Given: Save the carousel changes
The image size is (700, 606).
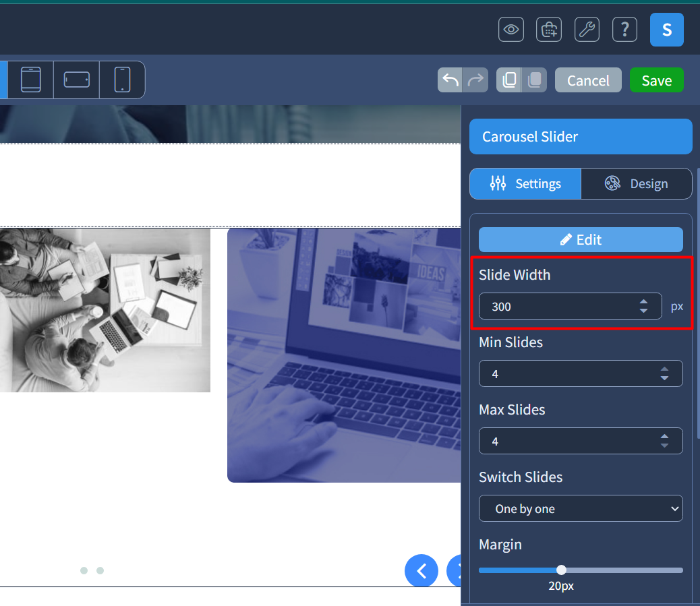Looking at the screenshot, I should (x=656, y=80).
